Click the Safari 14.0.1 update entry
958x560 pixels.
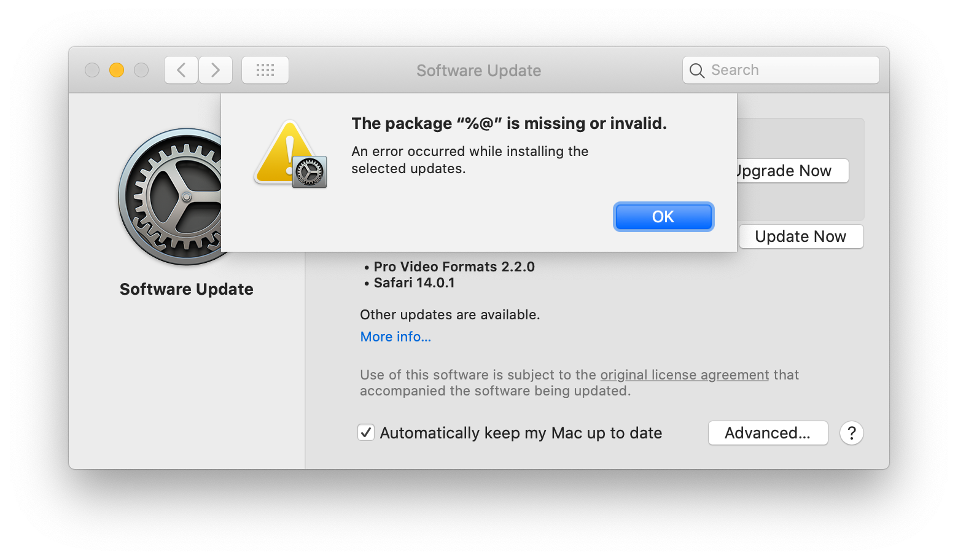tap(414, 282)
